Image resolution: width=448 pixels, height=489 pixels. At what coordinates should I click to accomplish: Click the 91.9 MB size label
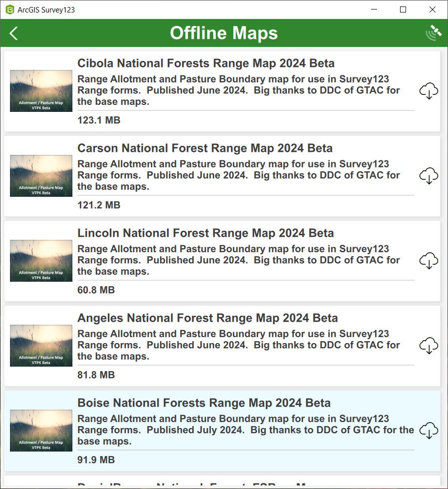tap(96, 460)
